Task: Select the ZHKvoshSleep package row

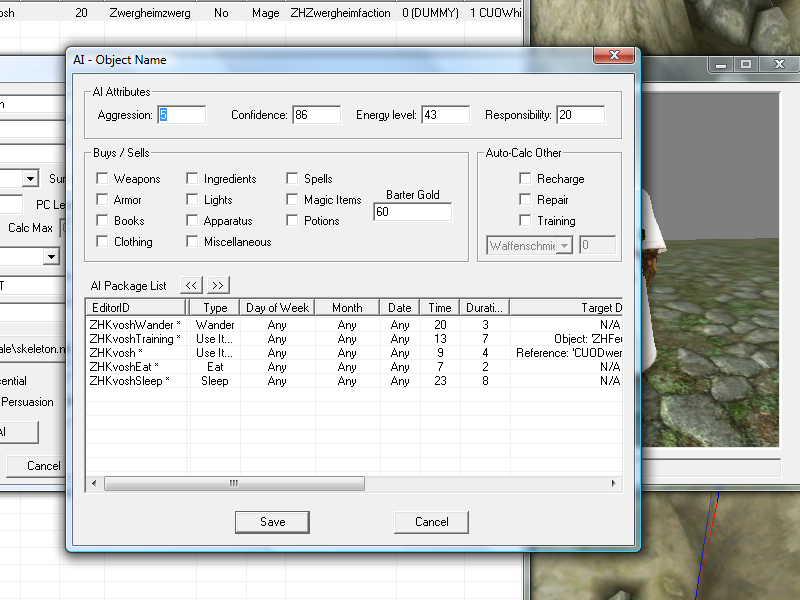Action: pos(129,381)
